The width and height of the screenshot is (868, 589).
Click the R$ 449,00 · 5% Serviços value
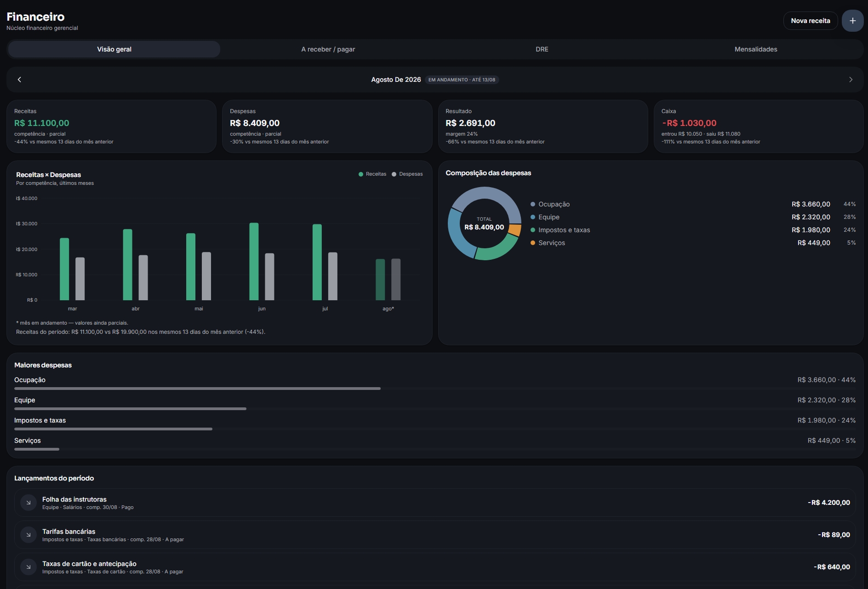(x=832, y=440)
